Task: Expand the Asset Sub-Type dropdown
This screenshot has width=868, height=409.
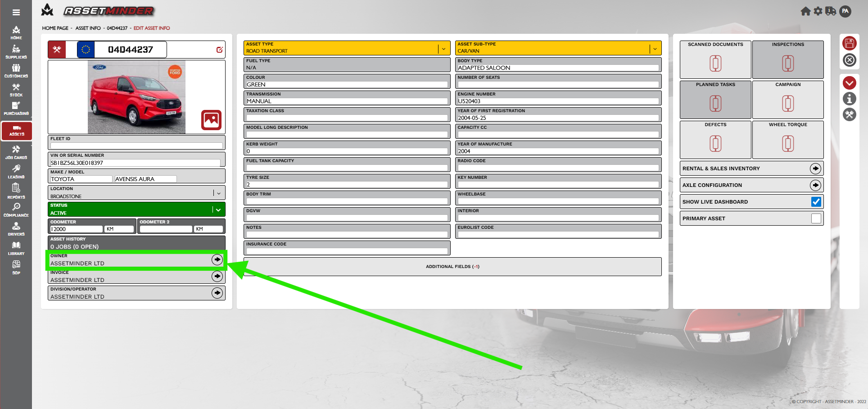Action: (655, 49)
